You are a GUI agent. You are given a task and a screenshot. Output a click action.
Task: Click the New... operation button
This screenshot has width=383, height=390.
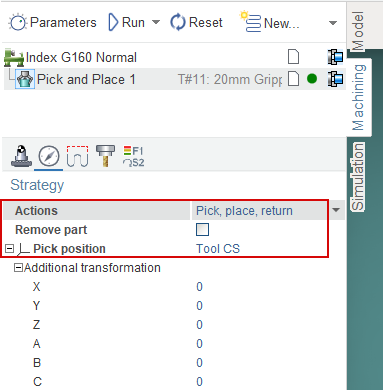[269, 22]
